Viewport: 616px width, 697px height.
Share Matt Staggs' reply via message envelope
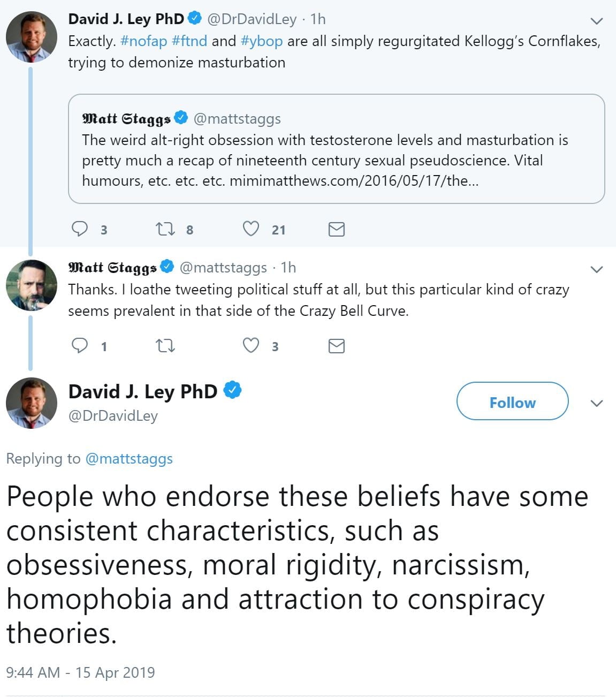[336, 346]
